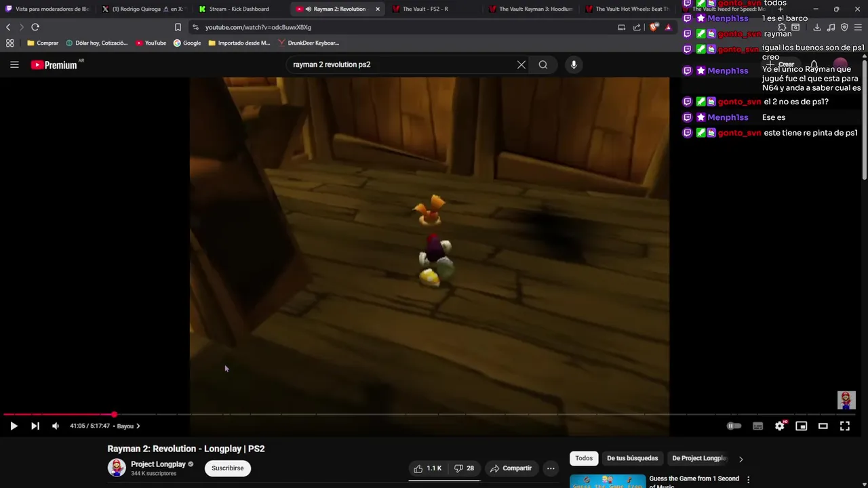Image resolution: width=868 pixels, height=488 pixels.
Task: Open the Project Longplay channel avatar
Action: pyautogui.click(x=117, y=468)
